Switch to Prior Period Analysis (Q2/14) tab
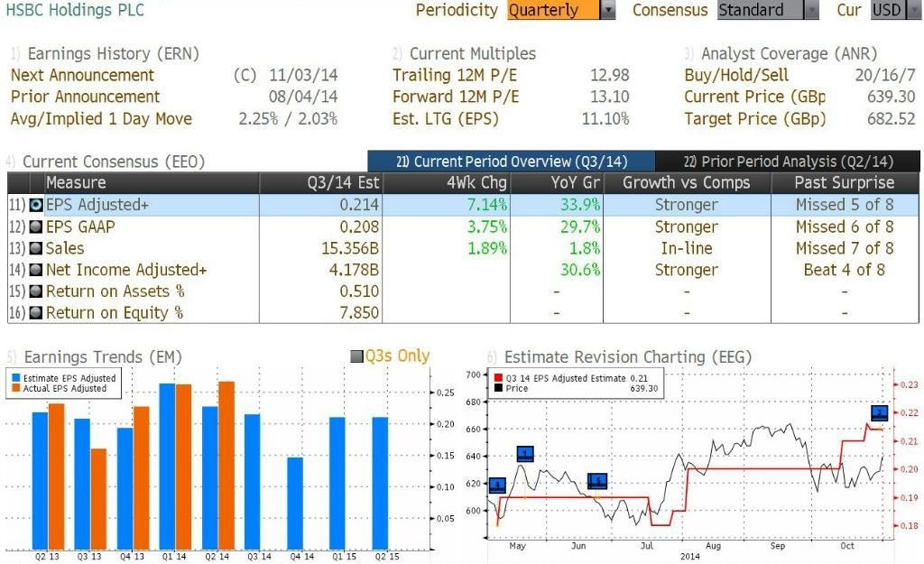 pos(788,162)
